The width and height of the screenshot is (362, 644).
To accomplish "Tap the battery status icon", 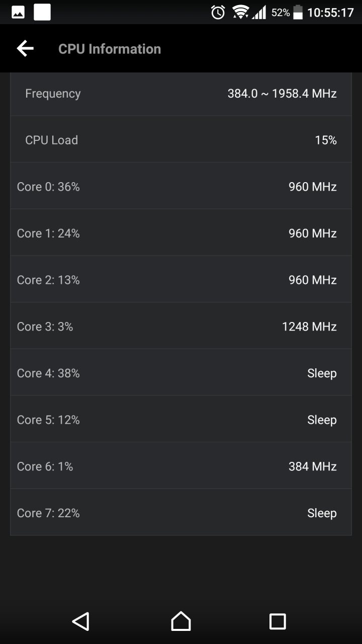I will (298, 12).
